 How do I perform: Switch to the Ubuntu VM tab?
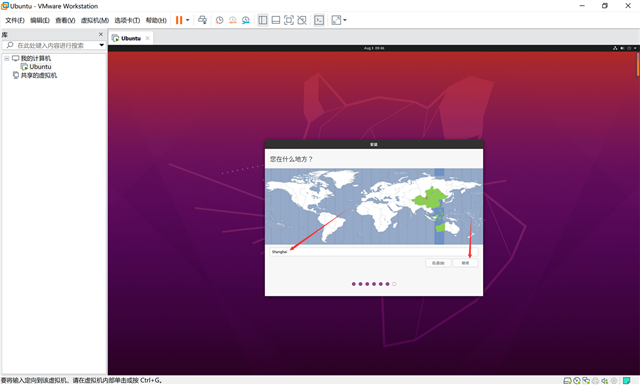click(131, 38)
